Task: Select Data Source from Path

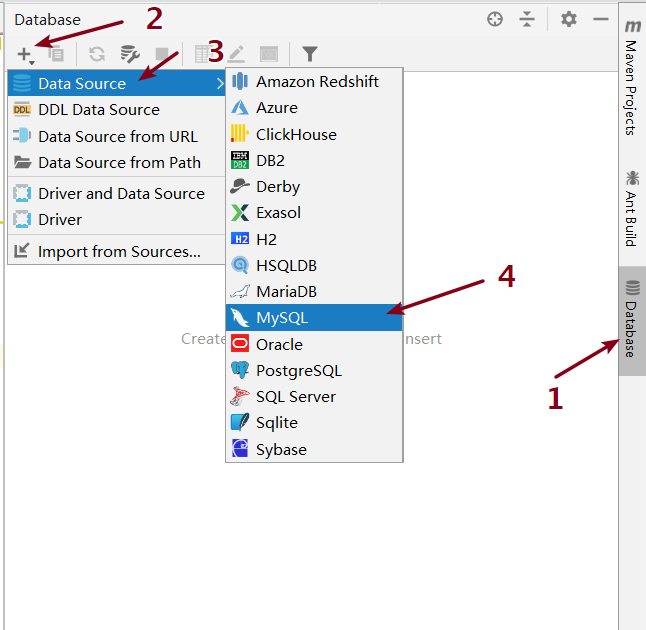Action: point(117,162)
